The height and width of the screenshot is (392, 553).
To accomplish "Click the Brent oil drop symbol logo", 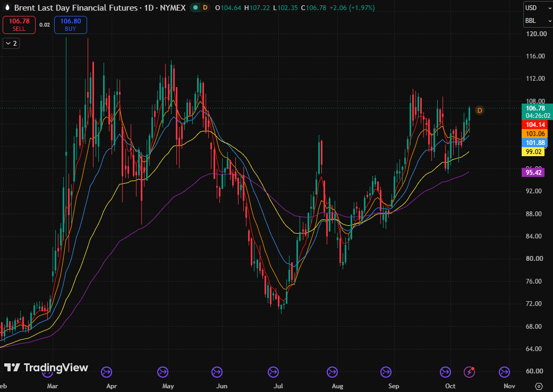I will [7, 7].
